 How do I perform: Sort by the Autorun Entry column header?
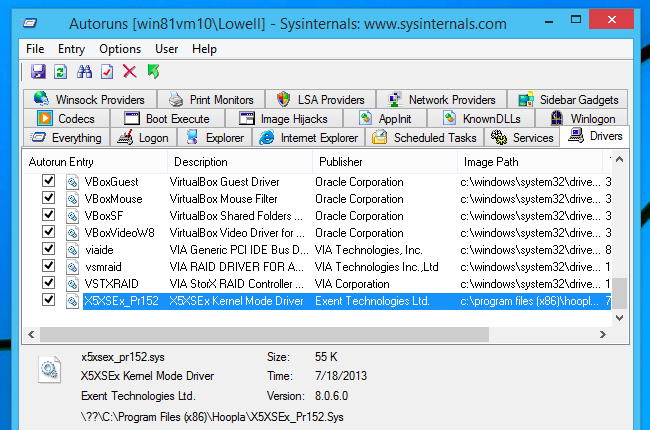[95, 162]
